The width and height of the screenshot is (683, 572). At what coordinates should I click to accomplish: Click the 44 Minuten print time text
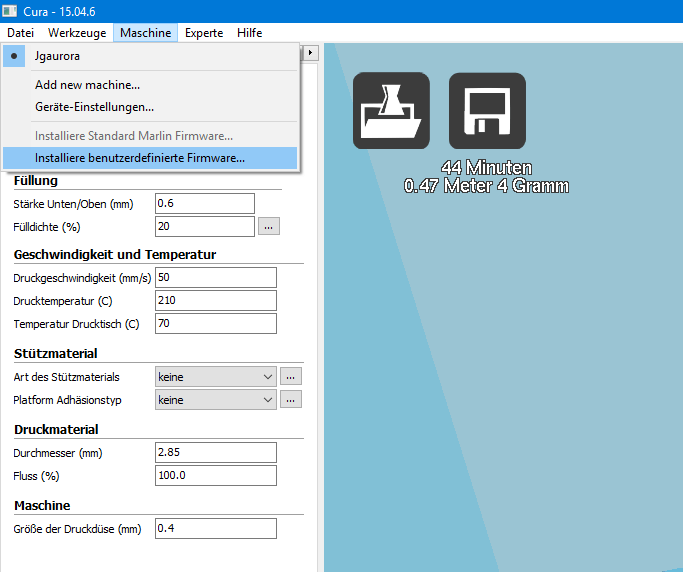pos(487,168)
